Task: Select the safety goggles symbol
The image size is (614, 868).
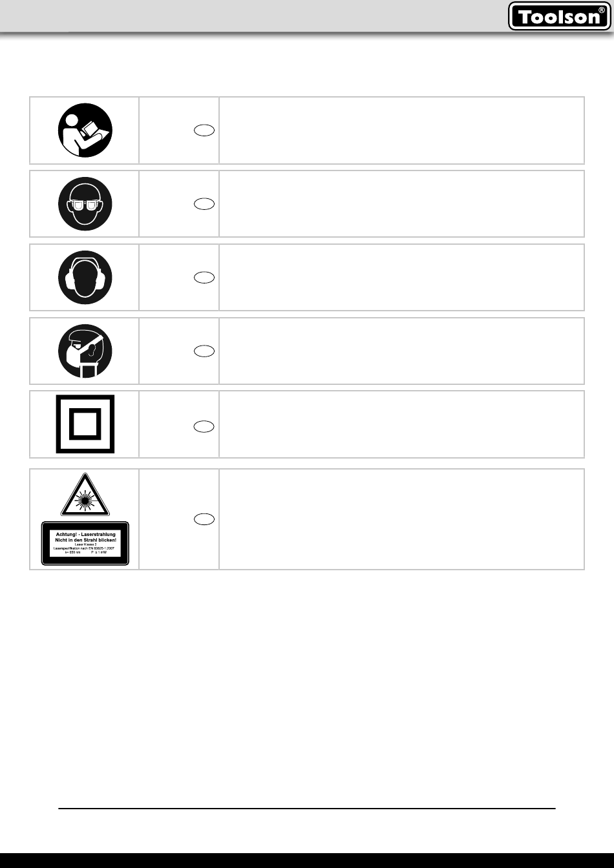Action: click(85, 203)
